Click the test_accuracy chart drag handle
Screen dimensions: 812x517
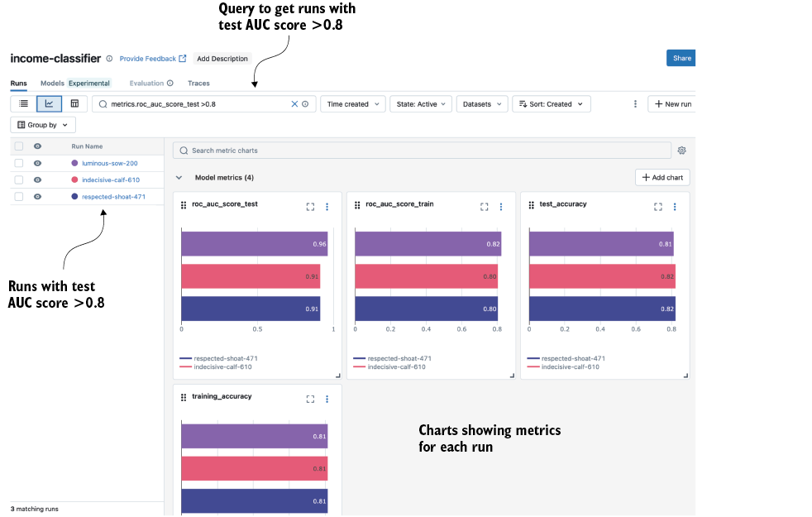[532, 205]
